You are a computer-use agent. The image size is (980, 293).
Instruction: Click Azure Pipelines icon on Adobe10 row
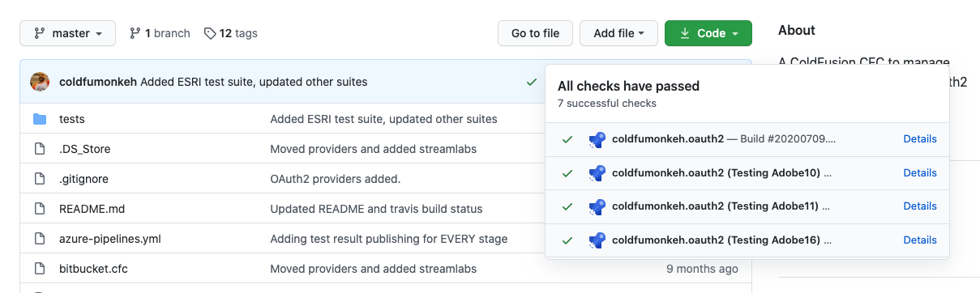click(597, 173)
